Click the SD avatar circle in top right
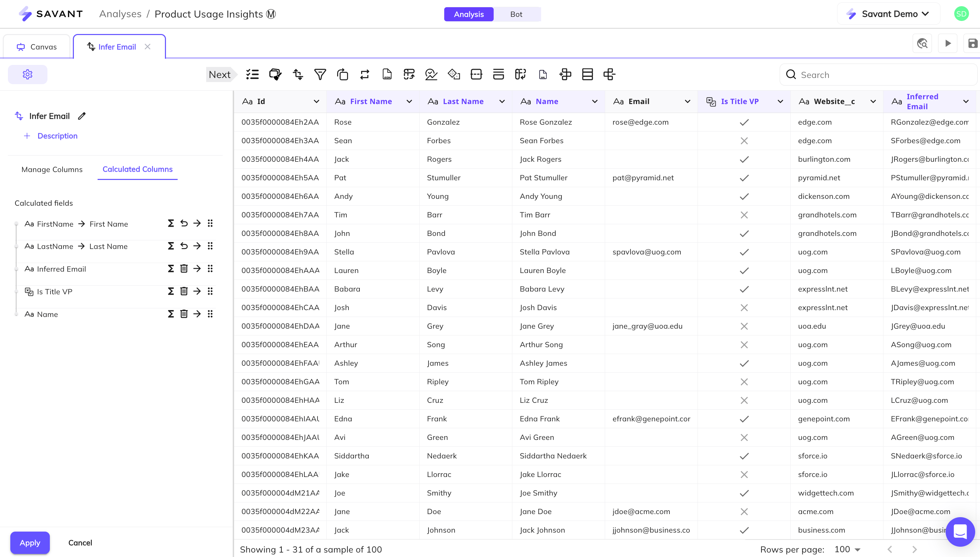Viewport: 980px width, 557px height. point(962,13)
